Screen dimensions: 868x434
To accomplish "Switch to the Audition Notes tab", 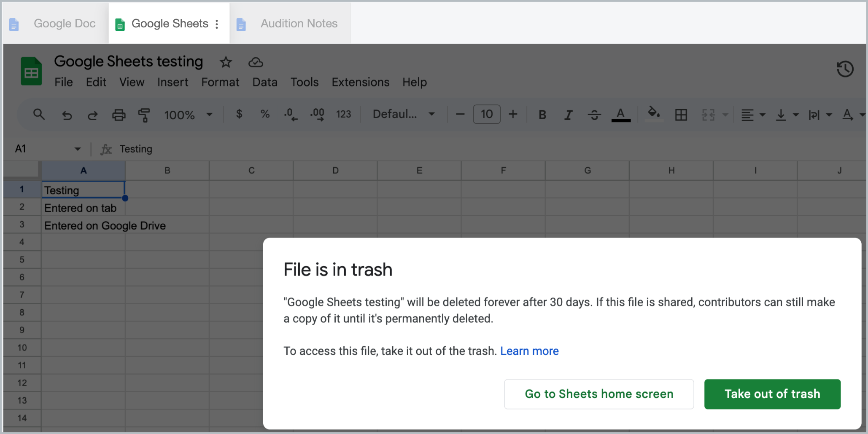I will pyautogui.click(x=291, y=24).
